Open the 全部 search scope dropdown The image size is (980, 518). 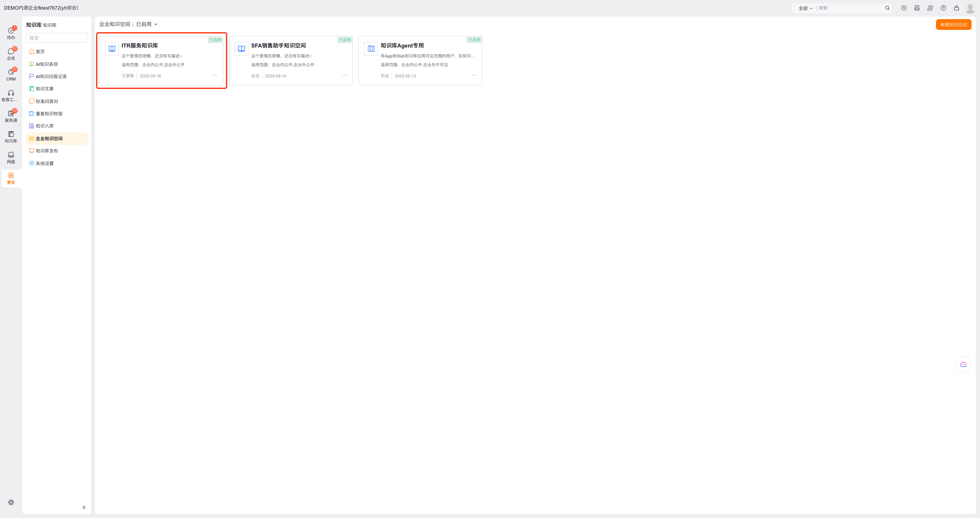[805, 8]
